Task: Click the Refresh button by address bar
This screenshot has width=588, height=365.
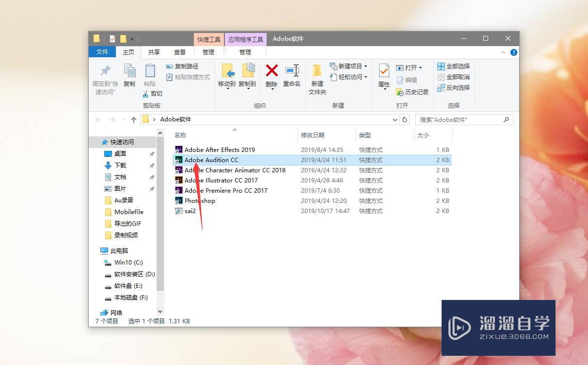Action: point(405,119)
